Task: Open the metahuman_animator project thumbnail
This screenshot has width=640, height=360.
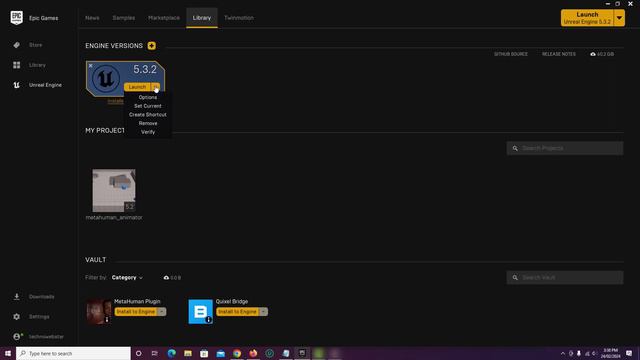Action: 114,190
